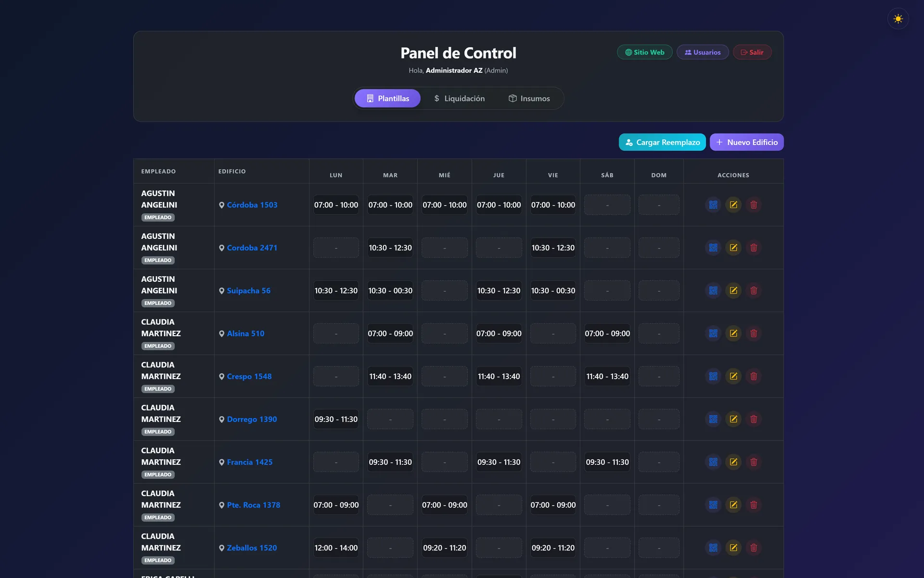Screen dimensions: 924x578
Task: Open the Zeballos 1520 link
Action: pyautogui.click(x=252, y=548)
